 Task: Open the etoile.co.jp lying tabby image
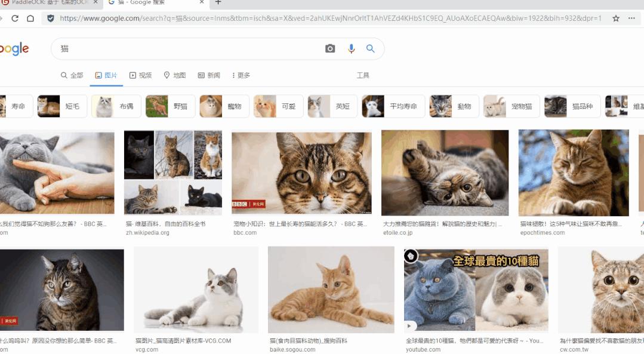click(x=445, y=173)
